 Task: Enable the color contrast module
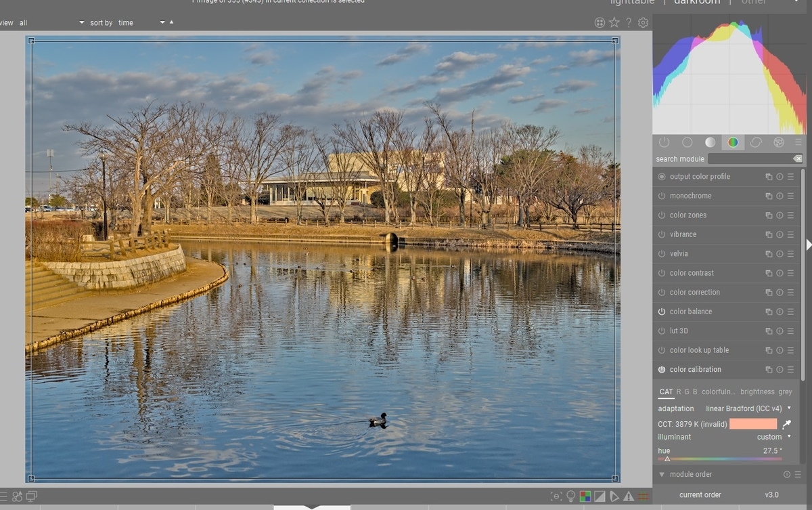pos(662,273)
